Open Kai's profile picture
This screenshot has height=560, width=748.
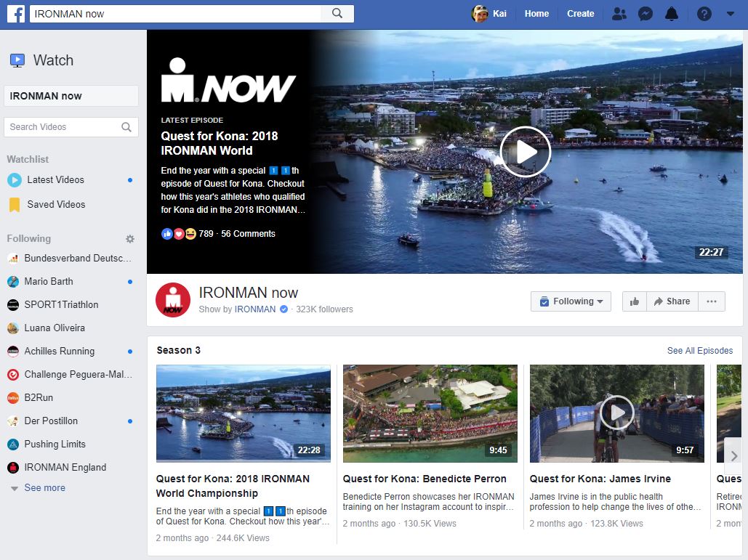(480, 13)
